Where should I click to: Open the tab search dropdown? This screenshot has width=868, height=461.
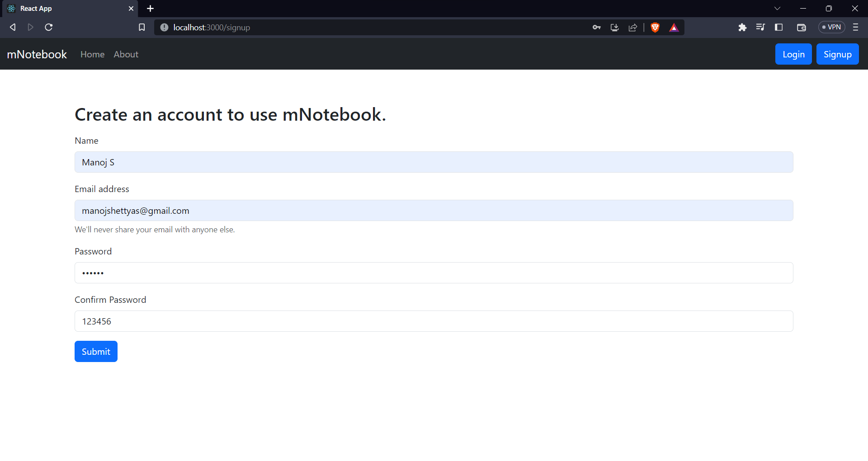click(778, 8)
